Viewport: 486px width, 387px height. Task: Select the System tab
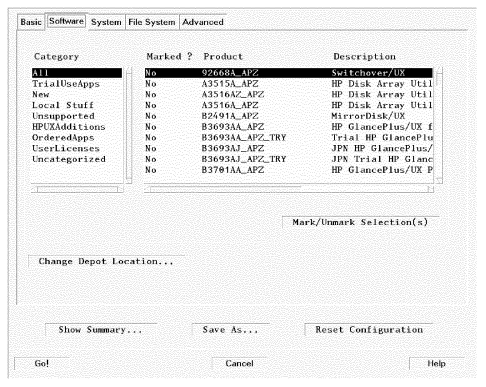pos(106,22)
